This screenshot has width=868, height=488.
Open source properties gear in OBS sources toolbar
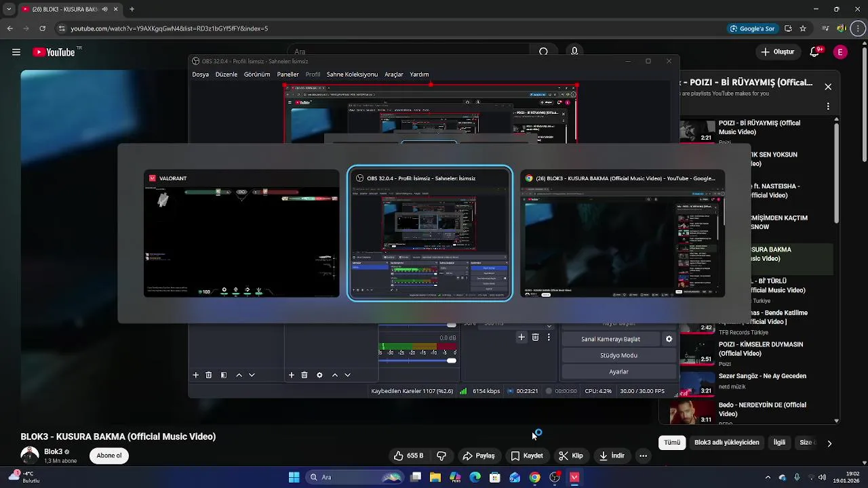319,375
